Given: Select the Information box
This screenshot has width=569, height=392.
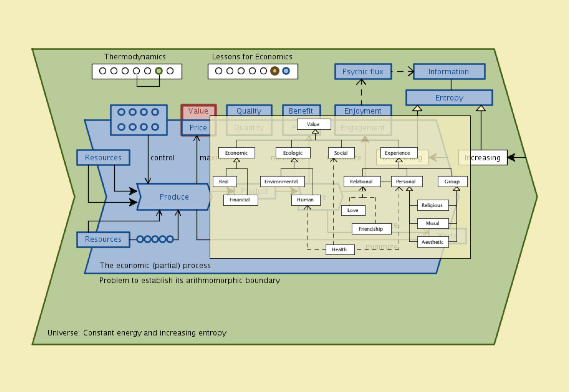Looking at the screenshot, I should pyautogui.click(x=449, y=72).
